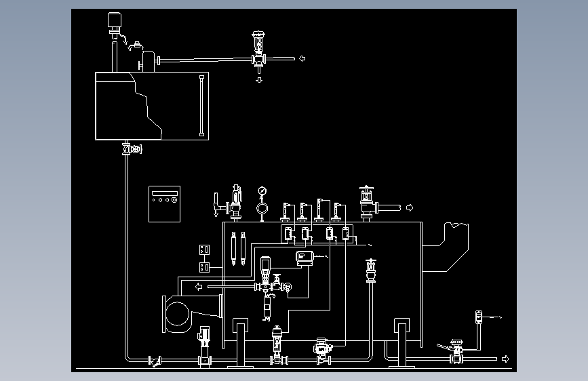Select the fuel filter hanging below the burner line
Viewport: 588px width, 381px height.
coord(267,308)
